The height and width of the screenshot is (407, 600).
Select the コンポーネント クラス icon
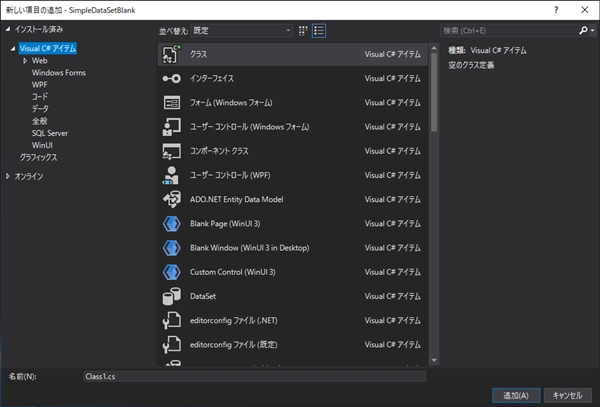coord(171,151)
